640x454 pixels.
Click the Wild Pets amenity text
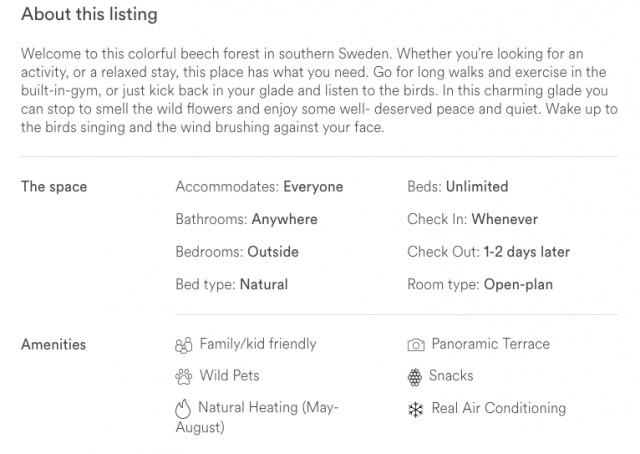[229, 376]
